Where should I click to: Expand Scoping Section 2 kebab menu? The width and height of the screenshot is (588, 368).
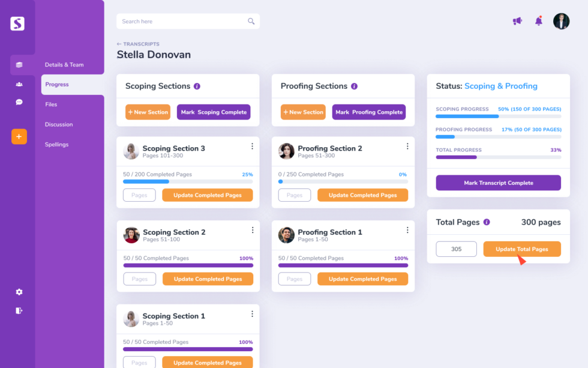(252, 230)
